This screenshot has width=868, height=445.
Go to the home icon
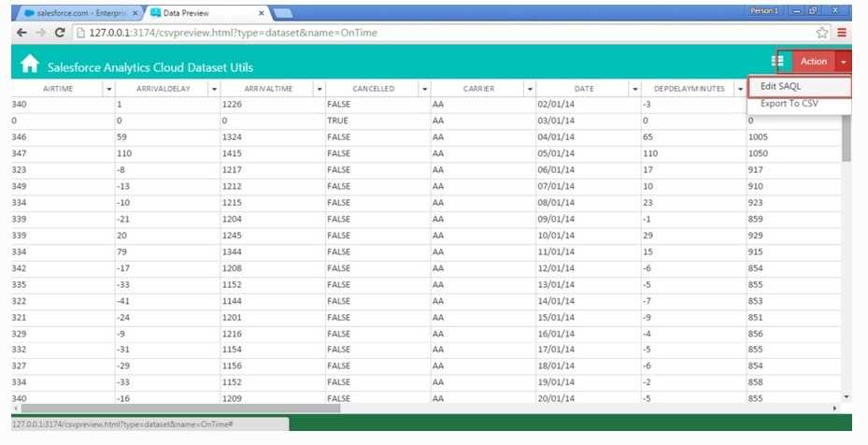29,64
